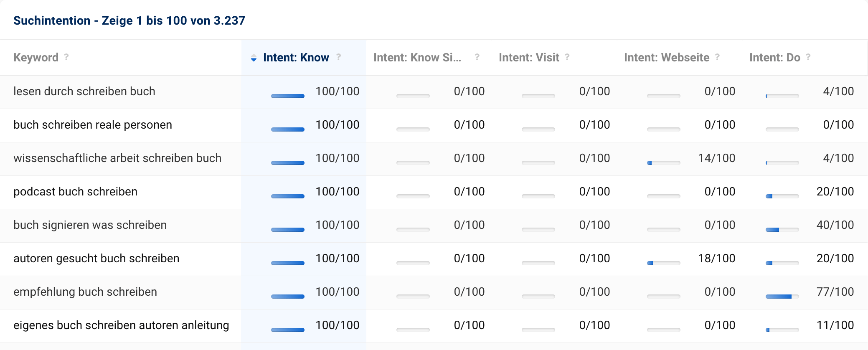Select keyword 'lesen durch schreiben buch'

pos(84,91)
